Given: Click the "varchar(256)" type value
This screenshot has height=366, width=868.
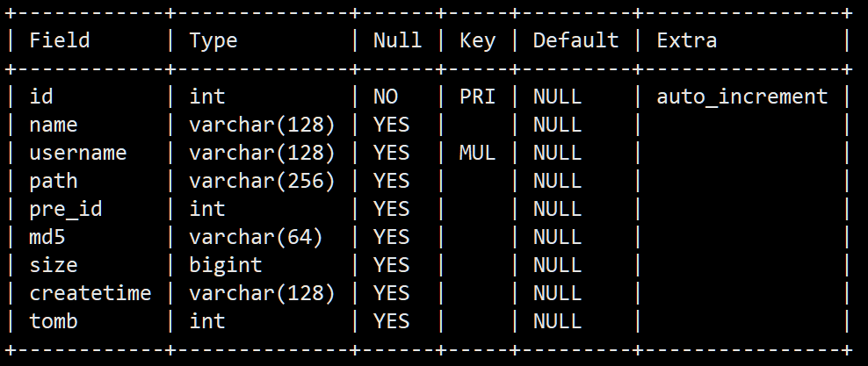Looking at the screenshot, I should [x=262, y=181].
